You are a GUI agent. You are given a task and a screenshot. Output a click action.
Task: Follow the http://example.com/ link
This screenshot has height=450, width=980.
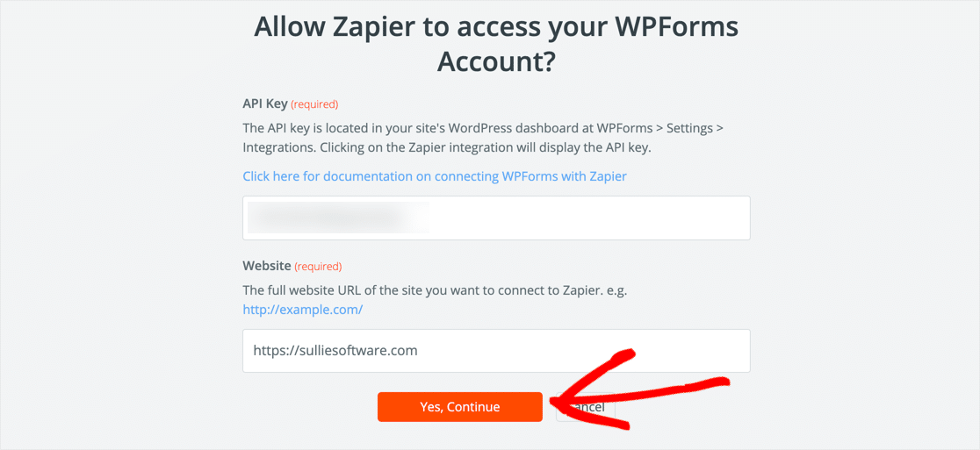[302, 310]
